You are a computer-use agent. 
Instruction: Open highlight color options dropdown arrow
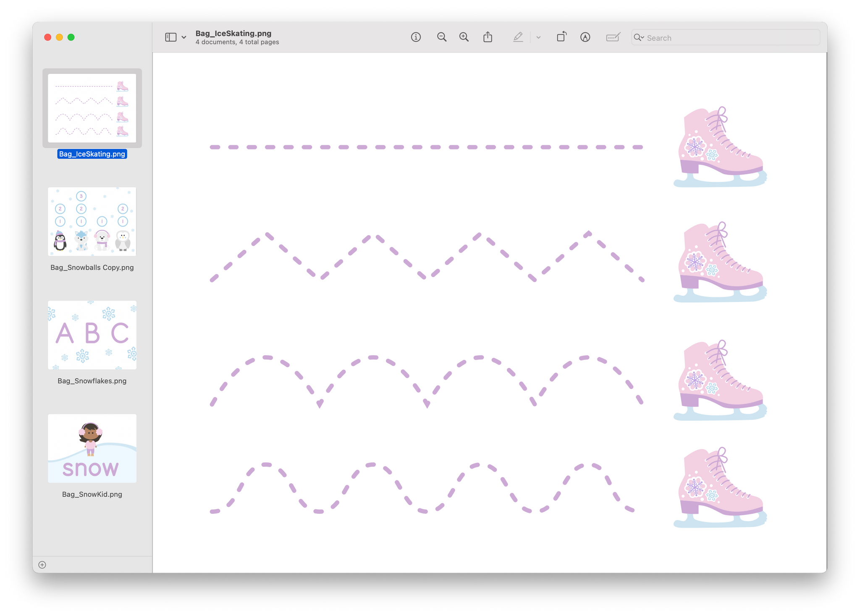538,37
